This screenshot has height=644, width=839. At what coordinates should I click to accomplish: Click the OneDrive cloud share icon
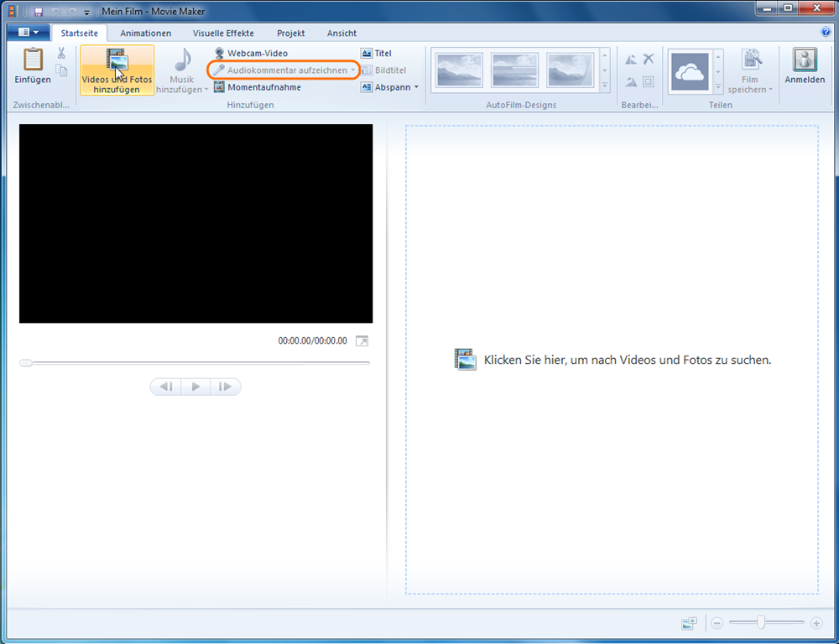click(690, 72)
